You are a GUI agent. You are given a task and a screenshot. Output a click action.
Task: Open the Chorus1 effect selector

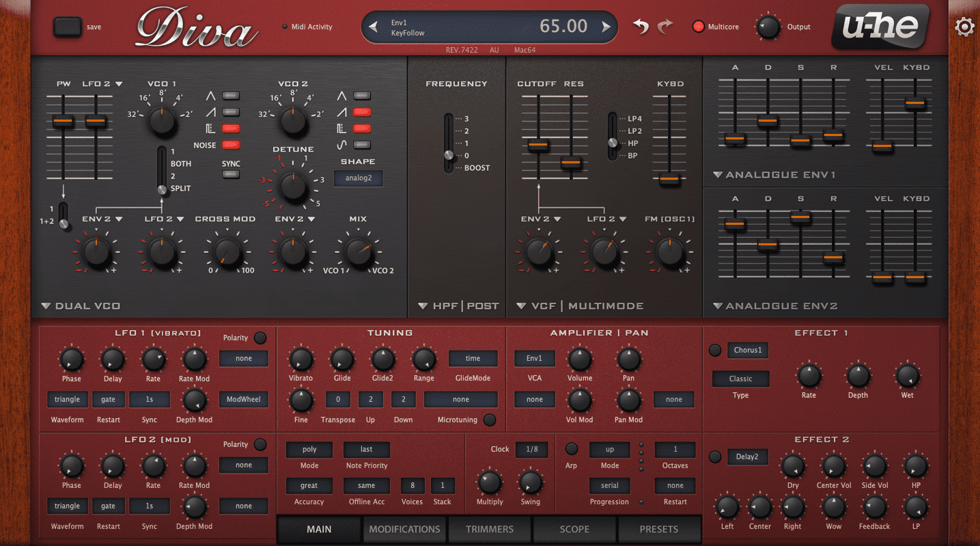[x=748, y=350]
